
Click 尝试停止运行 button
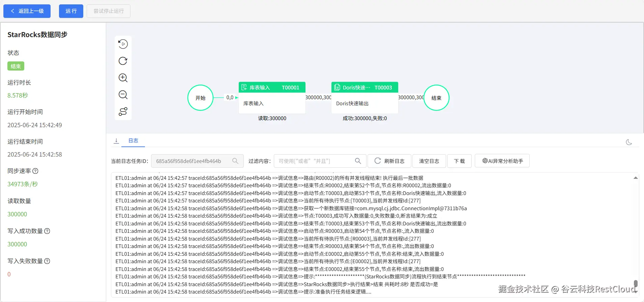(109, 11)
